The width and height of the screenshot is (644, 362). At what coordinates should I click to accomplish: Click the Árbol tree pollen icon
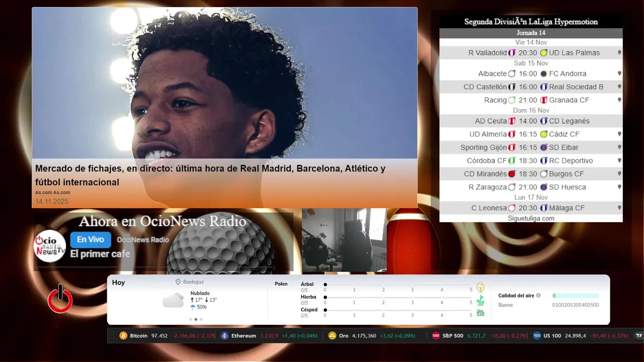[480, 287]
